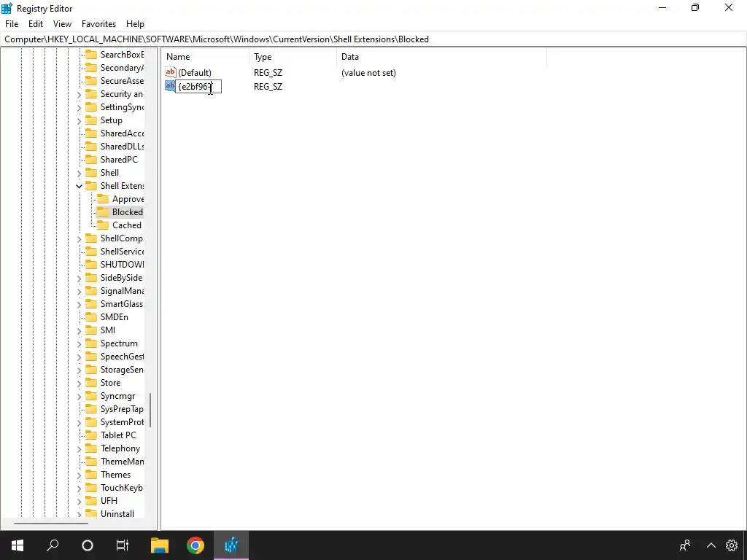This screenshot has width=747, height=560.
Task: Select the Cached subkey
Action: pos(127,225)
